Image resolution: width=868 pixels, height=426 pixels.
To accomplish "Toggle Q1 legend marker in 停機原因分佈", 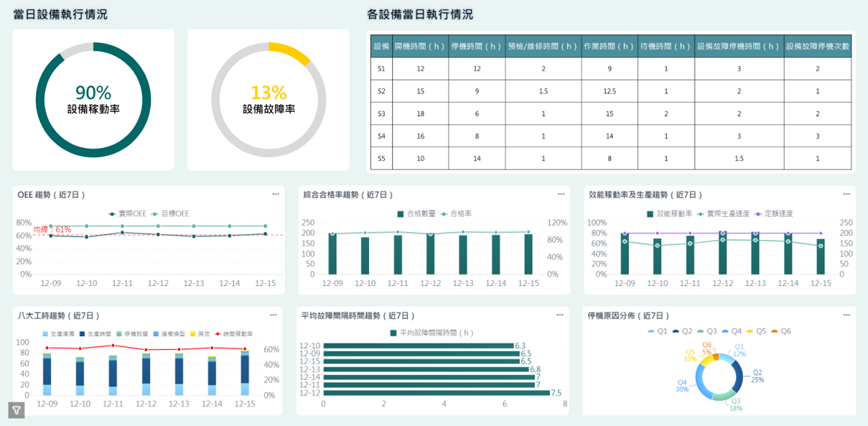I will pyautogui.click(x=658, y=331).
